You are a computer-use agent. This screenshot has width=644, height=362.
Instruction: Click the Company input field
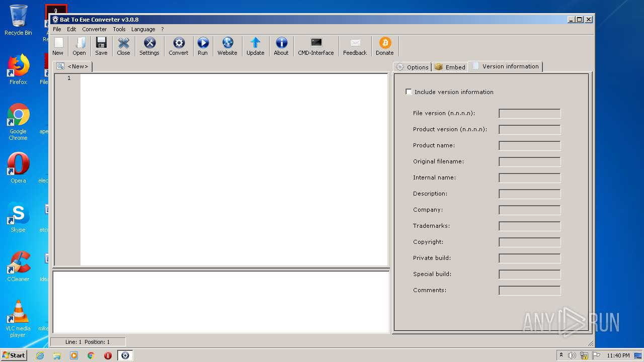pos(530,210)
